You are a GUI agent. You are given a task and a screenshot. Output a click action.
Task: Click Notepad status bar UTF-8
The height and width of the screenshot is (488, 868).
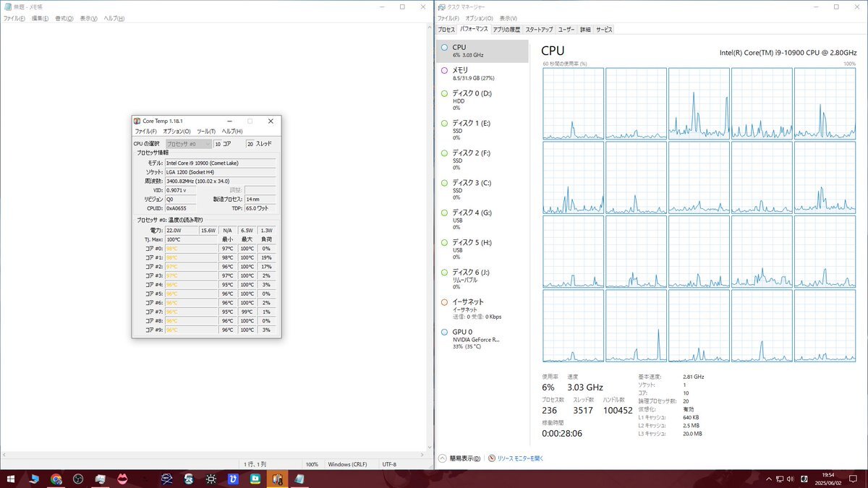[389, 464]
